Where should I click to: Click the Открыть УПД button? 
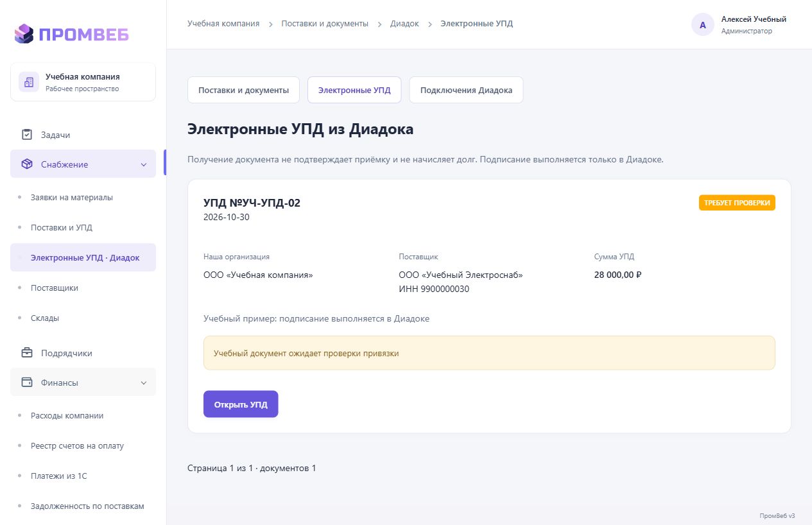click(241, 404)
